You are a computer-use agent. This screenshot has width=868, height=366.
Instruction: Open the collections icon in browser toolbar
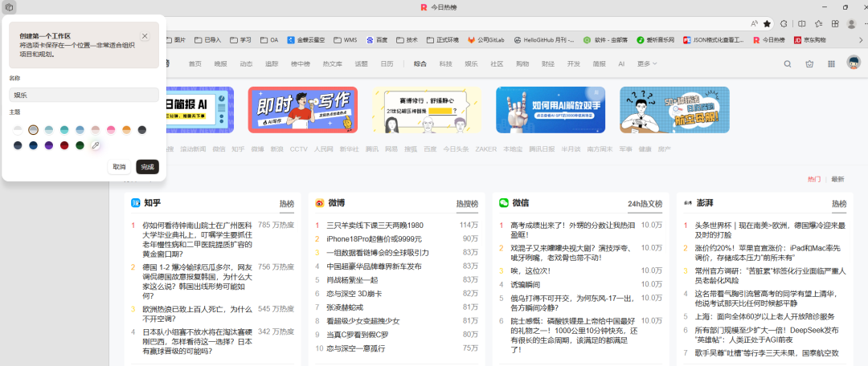[835, 24]
